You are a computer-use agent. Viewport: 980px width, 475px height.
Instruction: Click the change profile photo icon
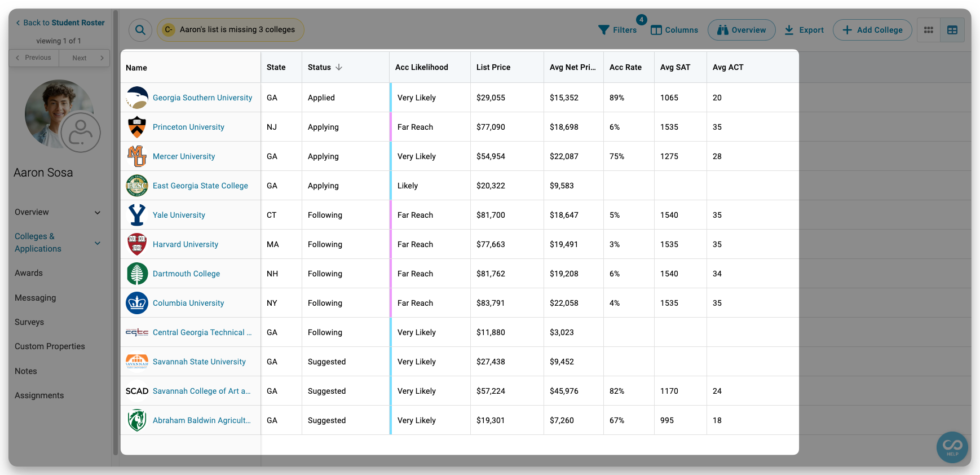(x=81, y=132)
